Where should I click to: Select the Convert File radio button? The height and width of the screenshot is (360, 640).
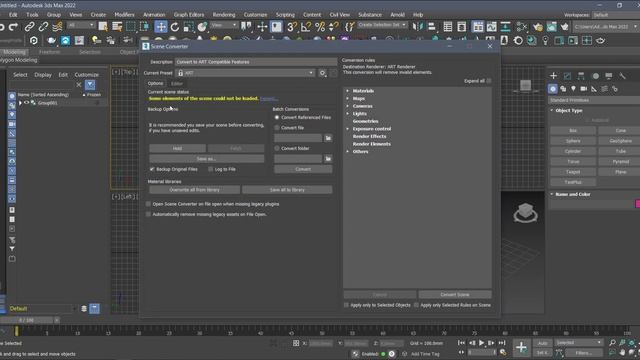[277, 128]
